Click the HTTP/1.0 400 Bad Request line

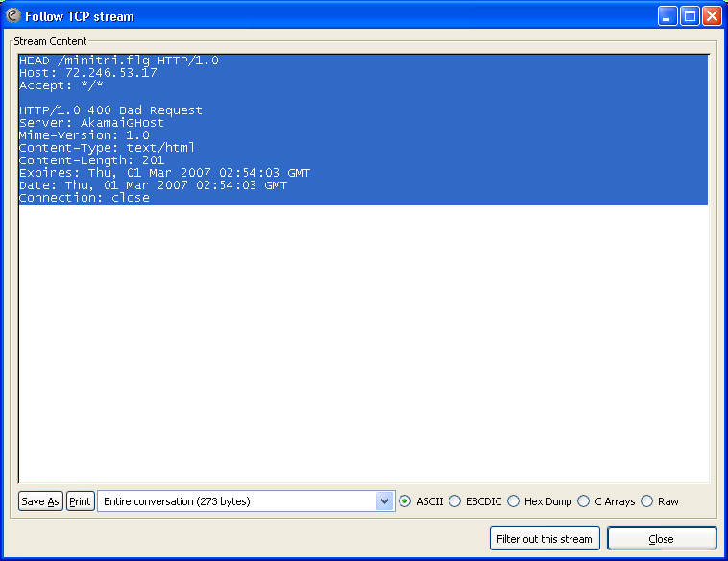click(x=111, y=110)
